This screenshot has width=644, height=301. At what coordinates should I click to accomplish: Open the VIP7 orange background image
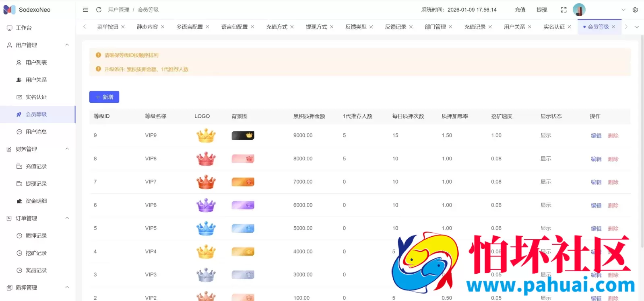(x=243, y=182)
